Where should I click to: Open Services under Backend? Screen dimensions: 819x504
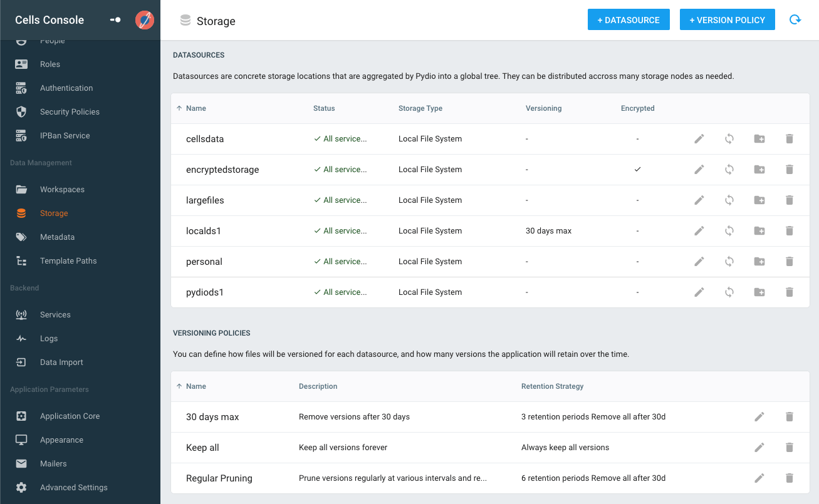55,315
